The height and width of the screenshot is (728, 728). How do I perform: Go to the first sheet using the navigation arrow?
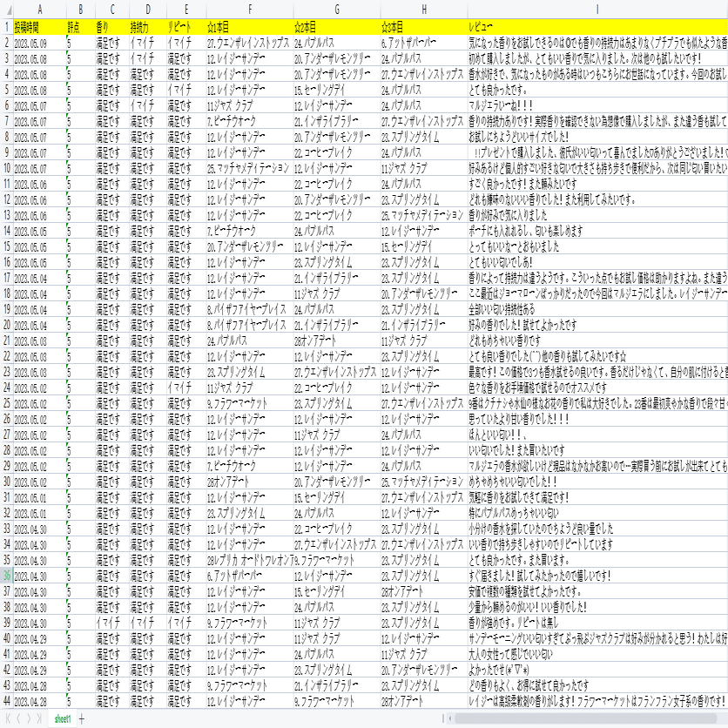pos(8,718)
